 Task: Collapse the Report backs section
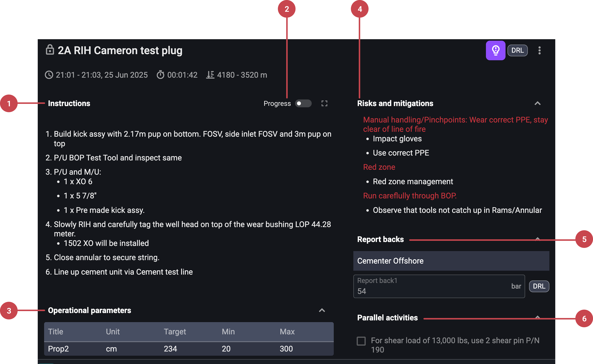coord(538,239)
